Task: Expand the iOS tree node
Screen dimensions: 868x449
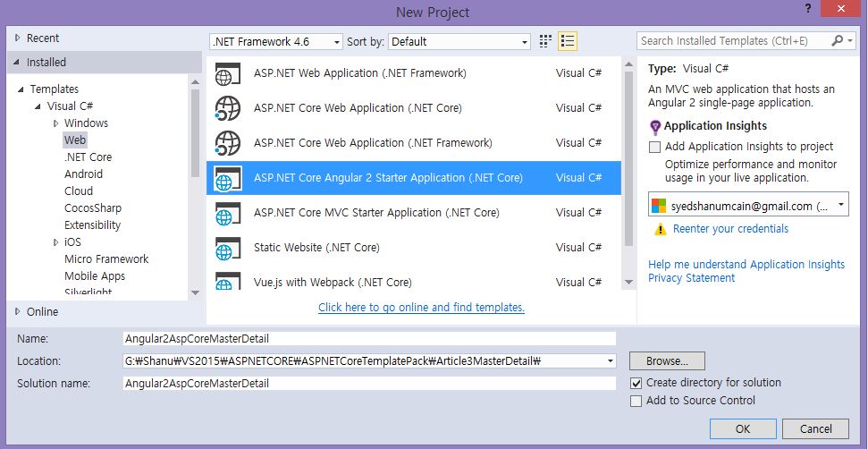Action: click(x=56, y=242)
